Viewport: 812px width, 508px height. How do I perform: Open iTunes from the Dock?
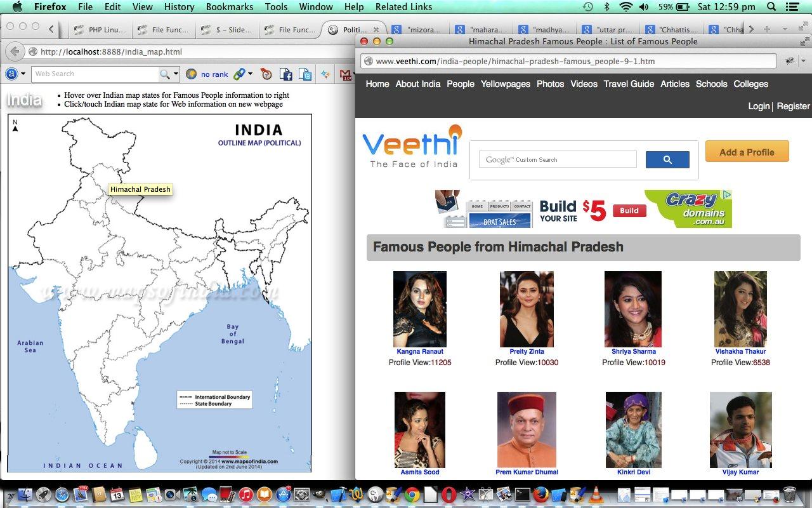tap(246, 495)
